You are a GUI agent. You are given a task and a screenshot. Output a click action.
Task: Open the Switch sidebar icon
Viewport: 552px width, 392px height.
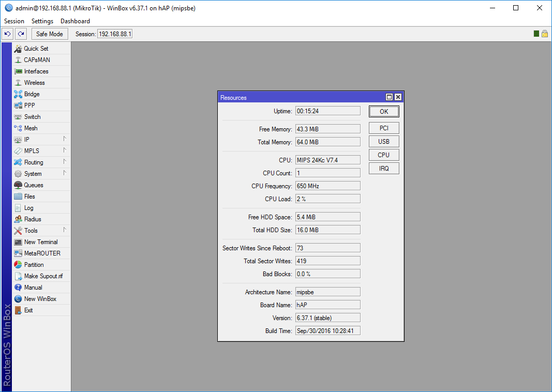point(18,117)
